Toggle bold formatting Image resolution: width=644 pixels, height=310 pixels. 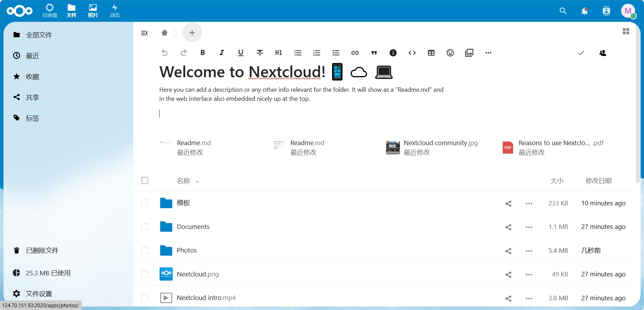pos(203,53)
